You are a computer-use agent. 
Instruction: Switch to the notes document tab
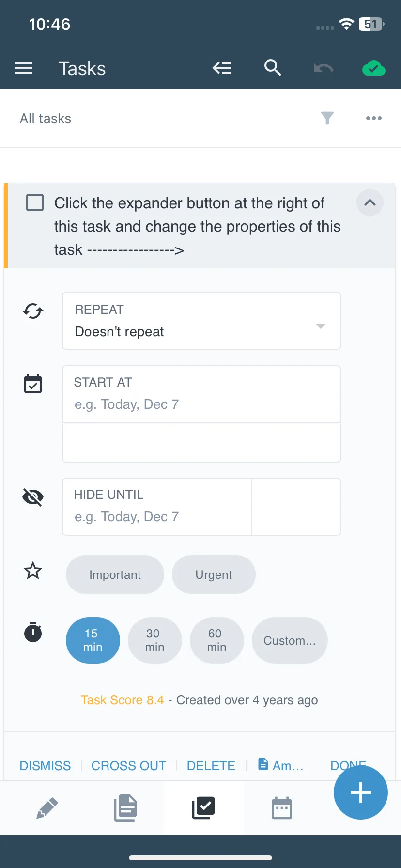pos(125,808)
